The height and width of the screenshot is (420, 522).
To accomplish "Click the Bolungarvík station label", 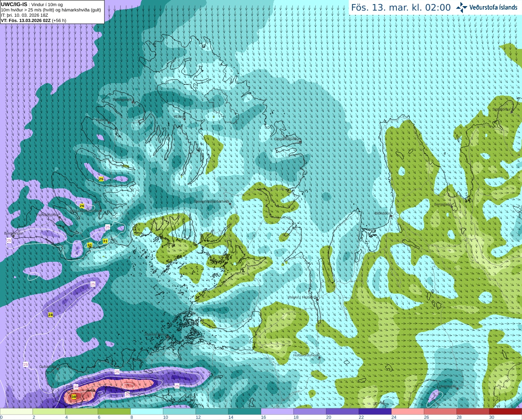I will 122,99.
